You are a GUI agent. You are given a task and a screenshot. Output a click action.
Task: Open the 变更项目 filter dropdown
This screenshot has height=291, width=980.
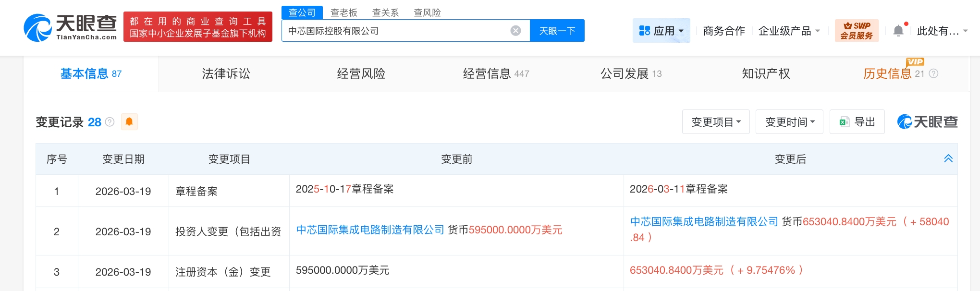716,122
